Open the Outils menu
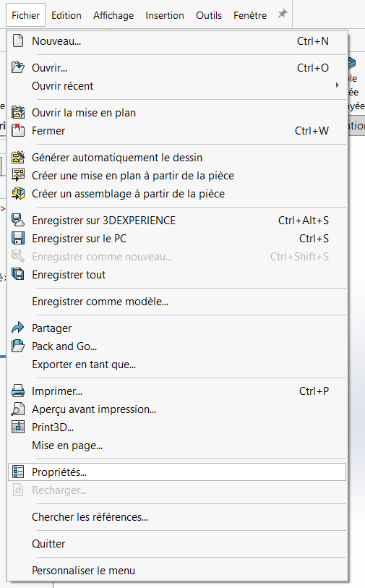 click(209, 15)
